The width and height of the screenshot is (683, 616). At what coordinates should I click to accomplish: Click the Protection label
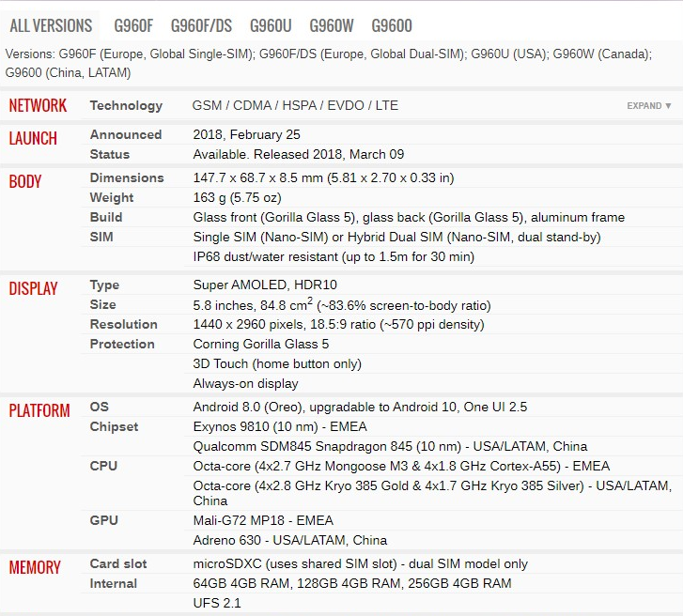tap(122, 344)
